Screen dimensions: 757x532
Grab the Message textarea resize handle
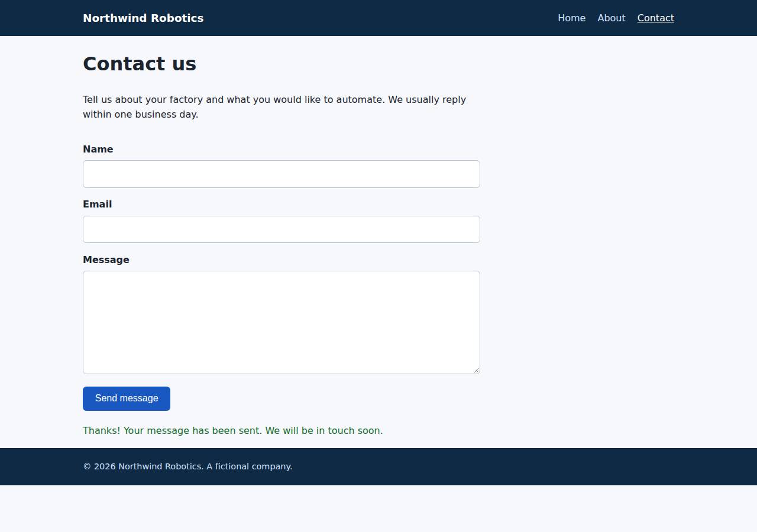[476, 370]
